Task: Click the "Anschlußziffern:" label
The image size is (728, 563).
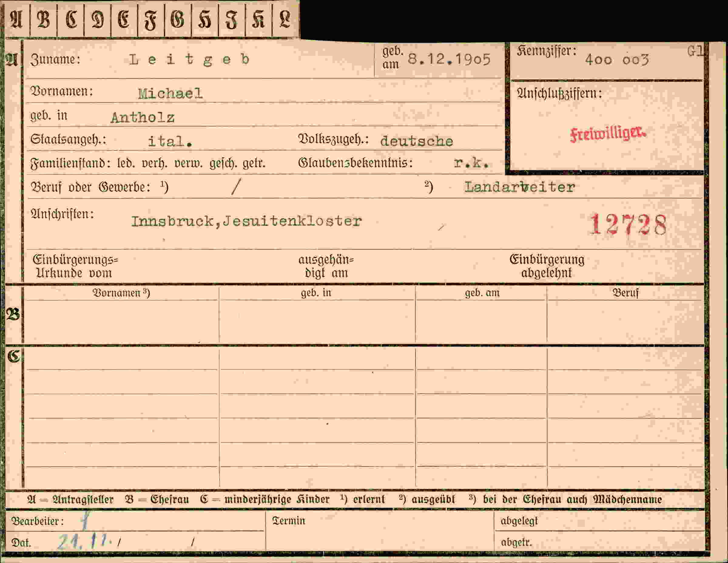Action: [x=559, y=93]
